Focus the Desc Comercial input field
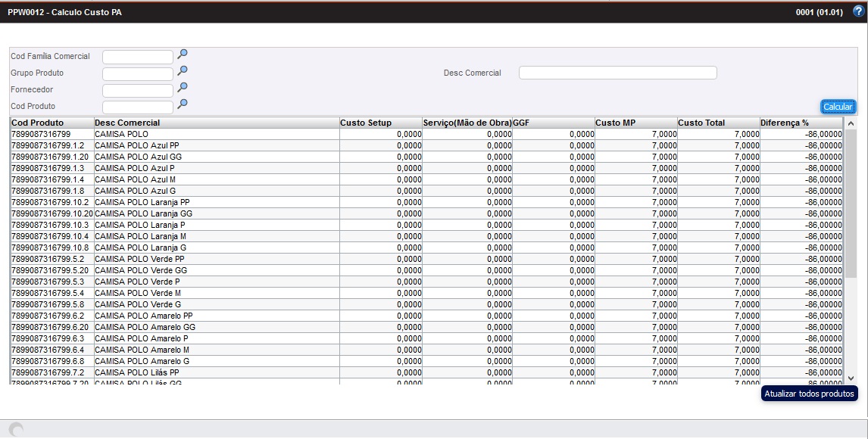 pyautogui.click(x=617, y=73)
